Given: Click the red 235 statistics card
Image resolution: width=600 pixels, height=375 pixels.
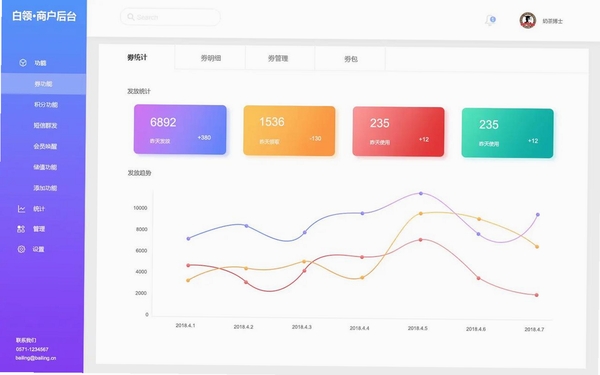Looking at the screenshot, I should coord(398,132).
